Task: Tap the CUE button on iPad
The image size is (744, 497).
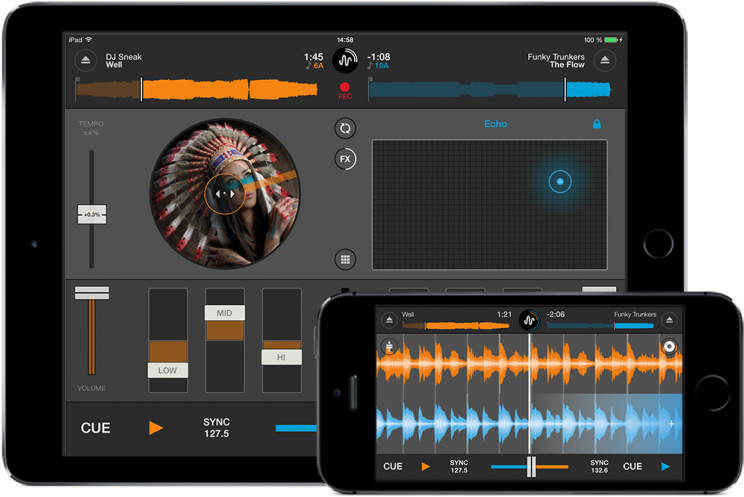Action: [95, 428]
